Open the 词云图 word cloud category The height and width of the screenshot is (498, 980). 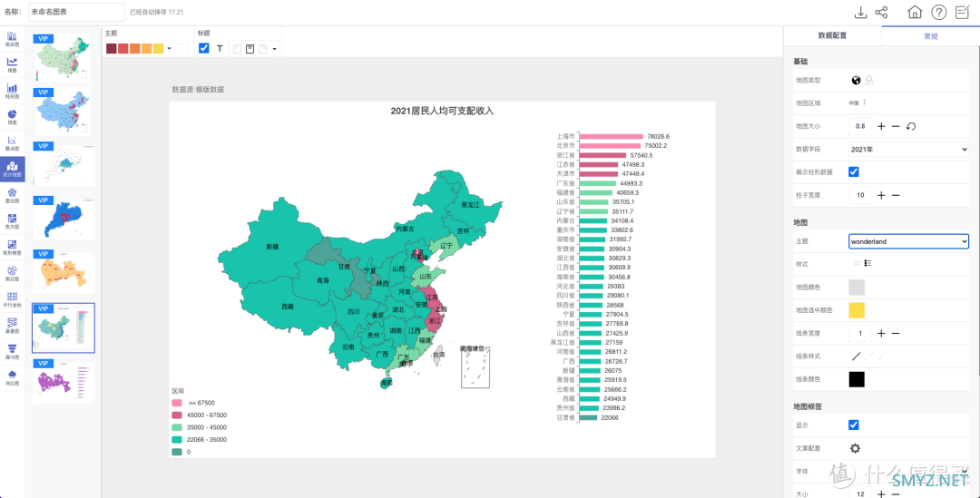point(13,377)
